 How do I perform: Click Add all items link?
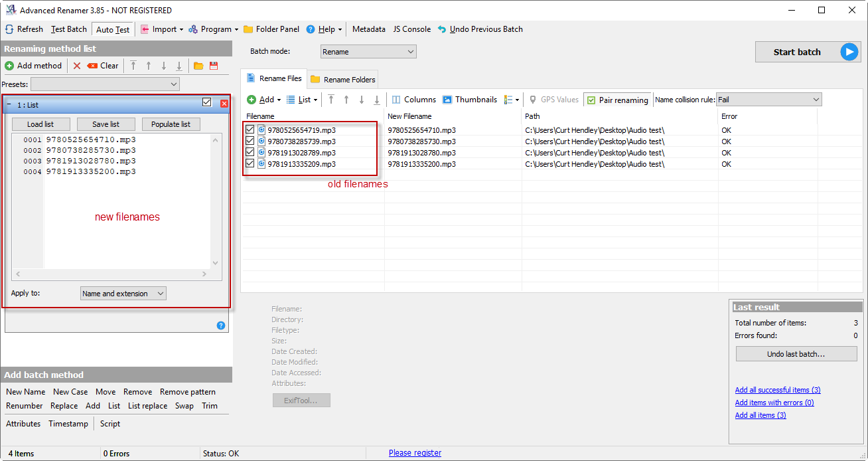(760, 415)
